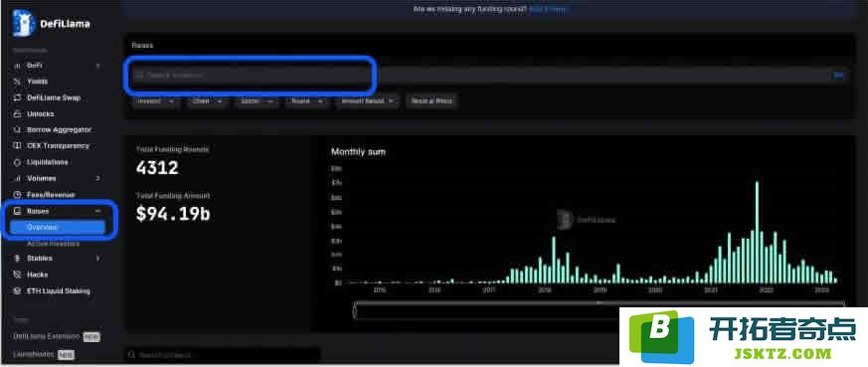Select the Overview item under Raises
The image size is (868, 367).
pos(58,228)
